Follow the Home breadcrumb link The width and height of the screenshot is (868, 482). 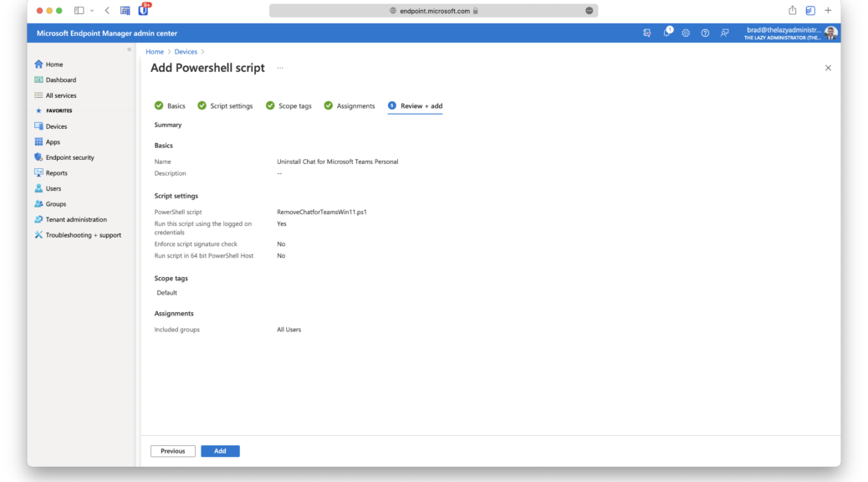coord(155,52)
